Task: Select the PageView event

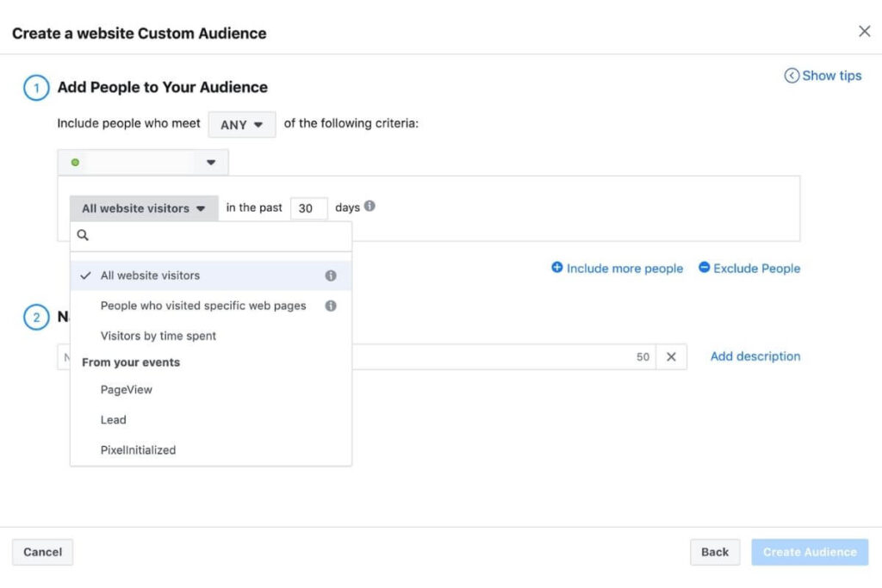Action: click(x=127, y=390)
